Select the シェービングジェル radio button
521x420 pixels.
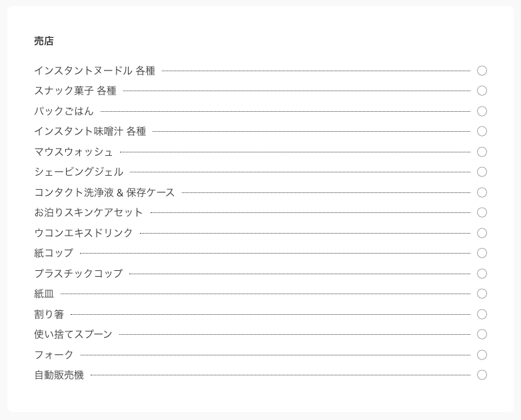pos(482,172)
